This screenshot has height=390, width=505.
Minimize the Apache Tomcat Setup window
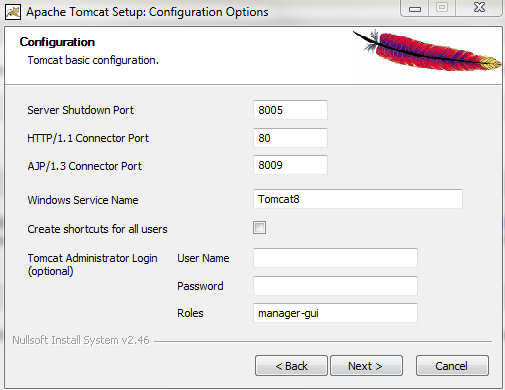coord(415,8)
